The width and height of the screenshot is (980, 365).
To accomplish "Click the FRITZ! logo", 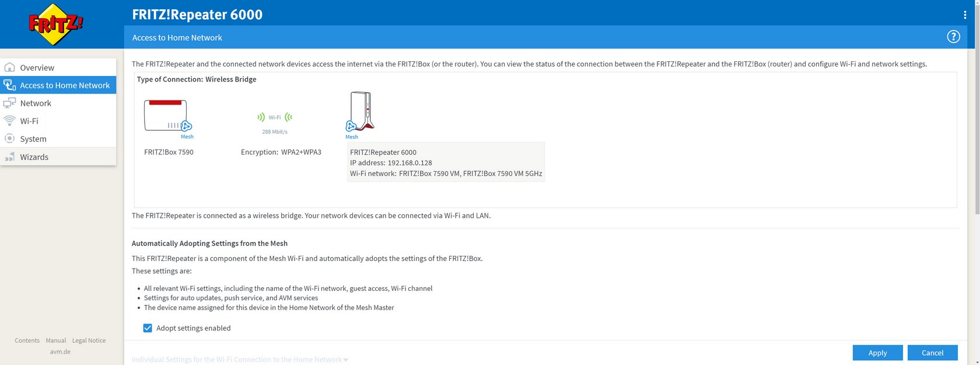I will click(x=55, y=25).
